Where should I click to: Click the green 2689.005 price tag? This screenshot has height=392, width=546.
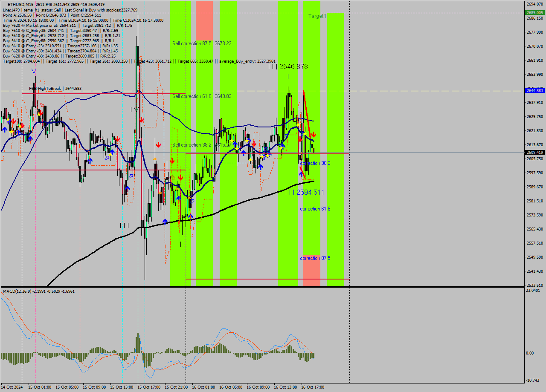pos(535,13)
